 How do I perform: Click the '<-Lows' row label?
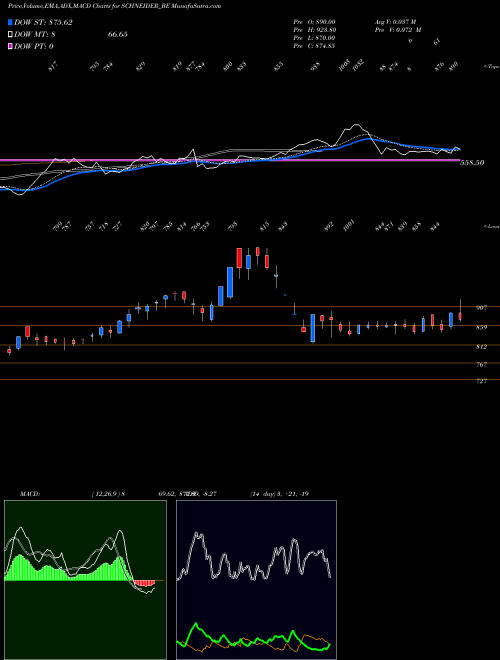tap(491, 226)
